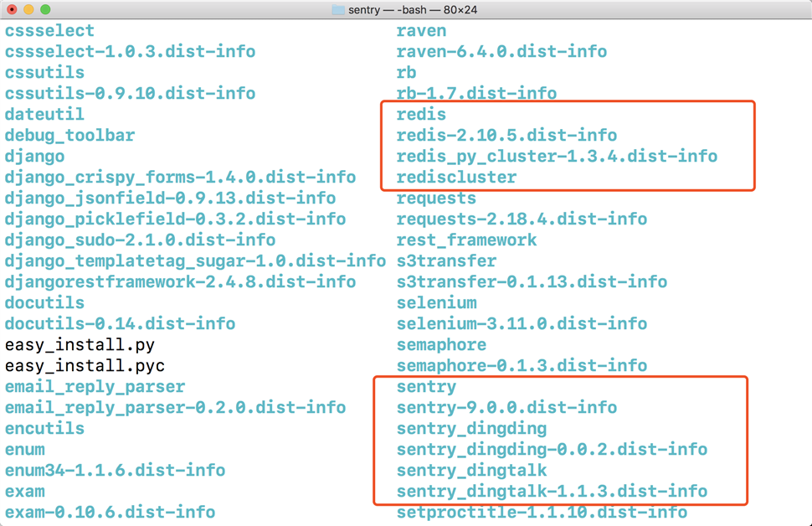Select 'djangorestframework-2.4.8.dist-info'
812x526 pixels.
[180, 282]
